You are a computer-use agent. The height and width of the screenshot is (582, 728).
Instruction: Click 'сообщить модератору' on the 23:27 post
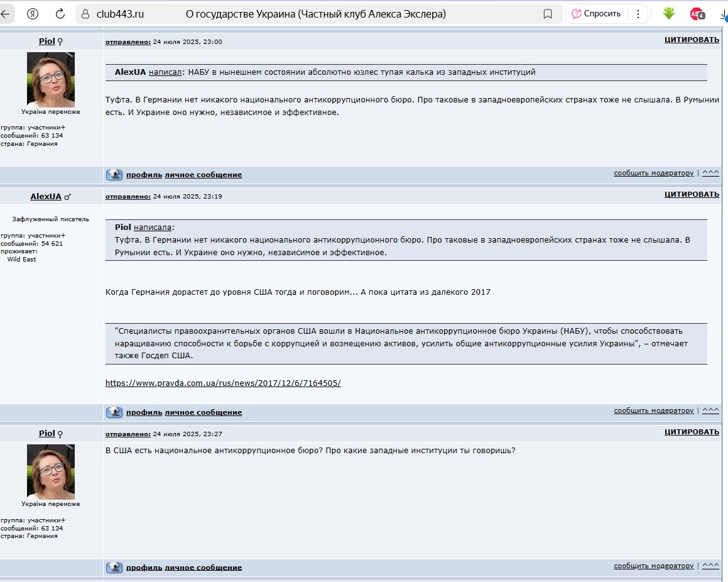(653, 566)
